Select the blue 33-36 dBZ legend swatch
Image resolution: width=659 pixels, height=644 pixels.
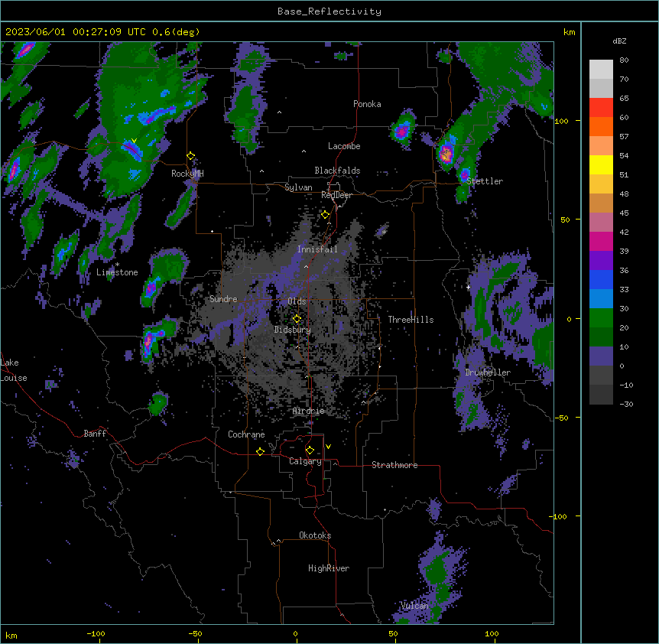tap(601, 279)
